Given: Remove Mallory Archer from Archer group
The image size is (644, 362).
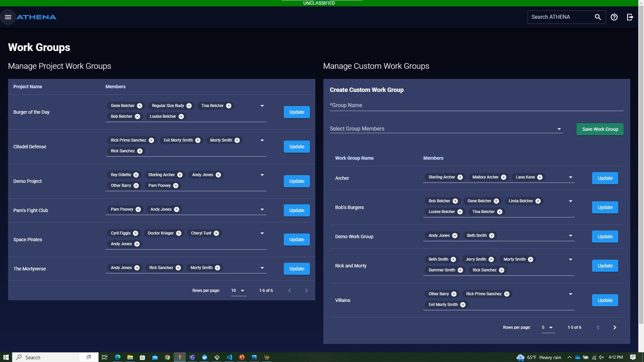Looking at the screenshot, I should [503, 177].
